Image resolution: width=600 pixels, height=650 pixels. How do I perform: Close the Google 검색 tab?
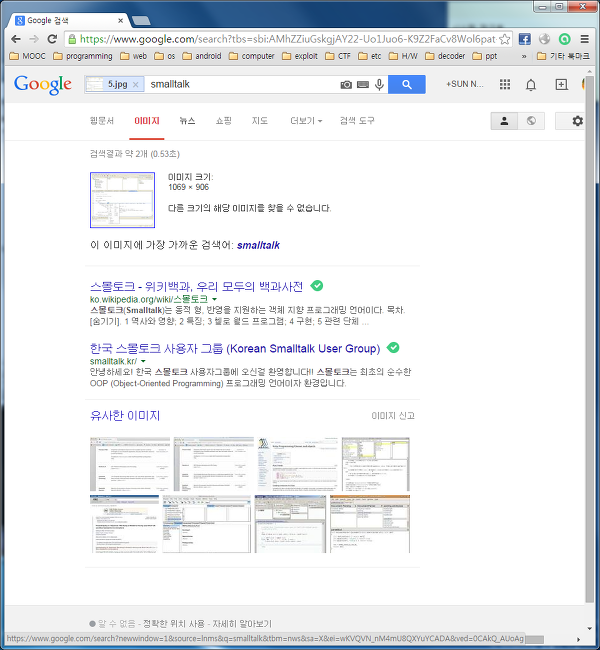click(x=120, y=20)
